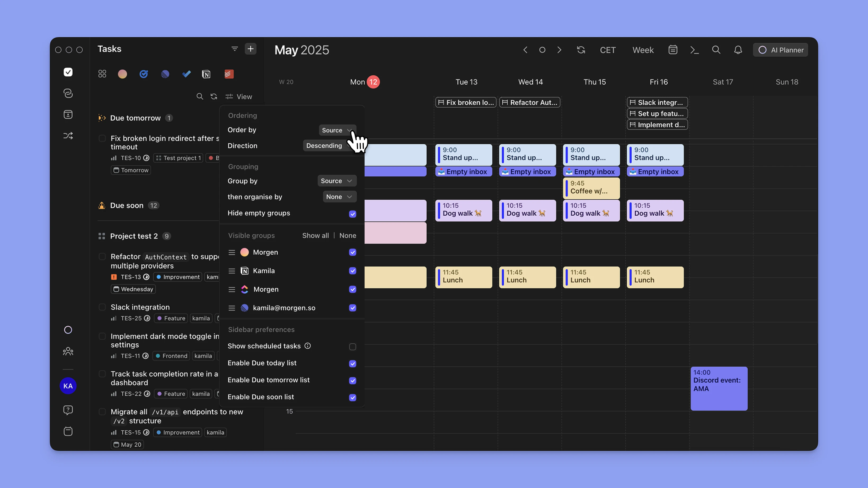Click the CET timezone selector
This screenshot has height=488, width=868.
[608, 50]
